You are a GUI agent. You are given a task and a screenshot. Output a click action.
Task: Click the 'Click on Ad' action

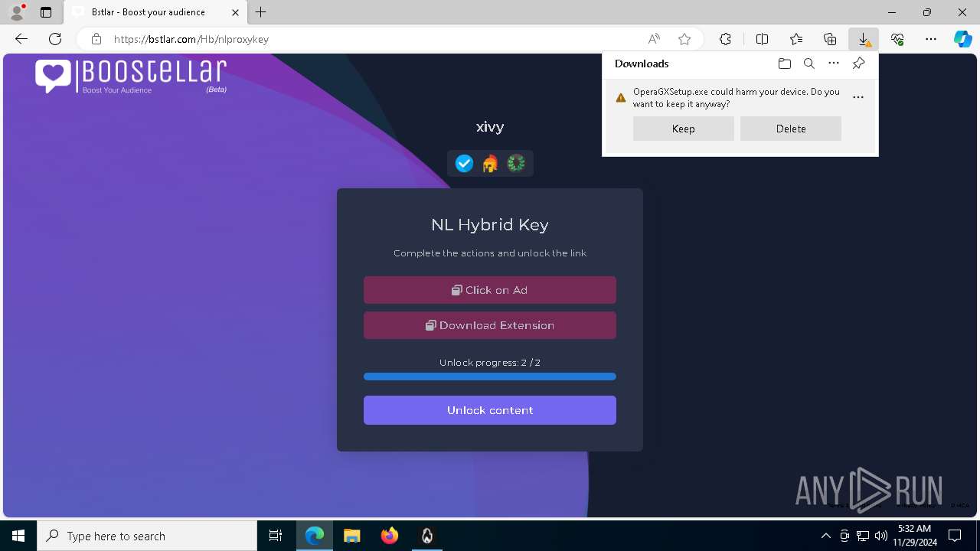click(490, 290)
